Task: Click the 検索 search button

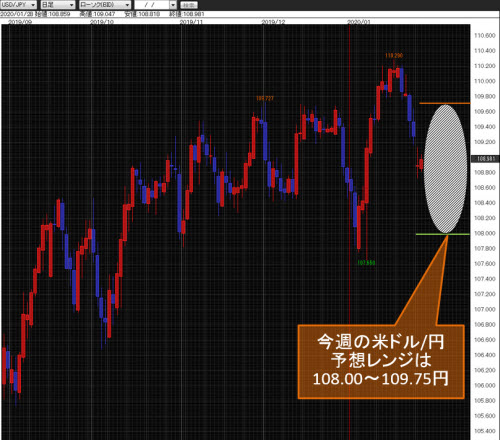Action: (189, 5)
